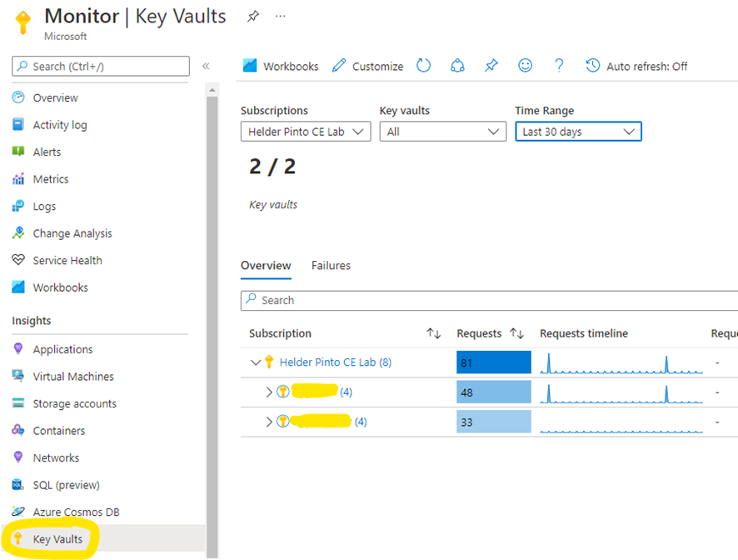Expand the key vault row with 33 requests

pos(269,422)
